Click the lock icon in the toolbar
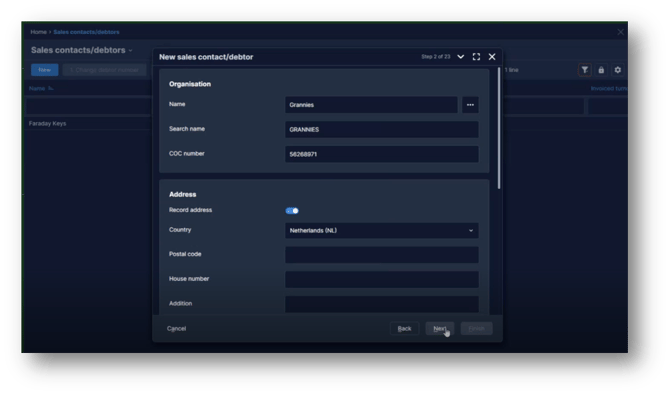Image resolution: width=670 pixels, height=395 pixels. (x=601, y=70)
